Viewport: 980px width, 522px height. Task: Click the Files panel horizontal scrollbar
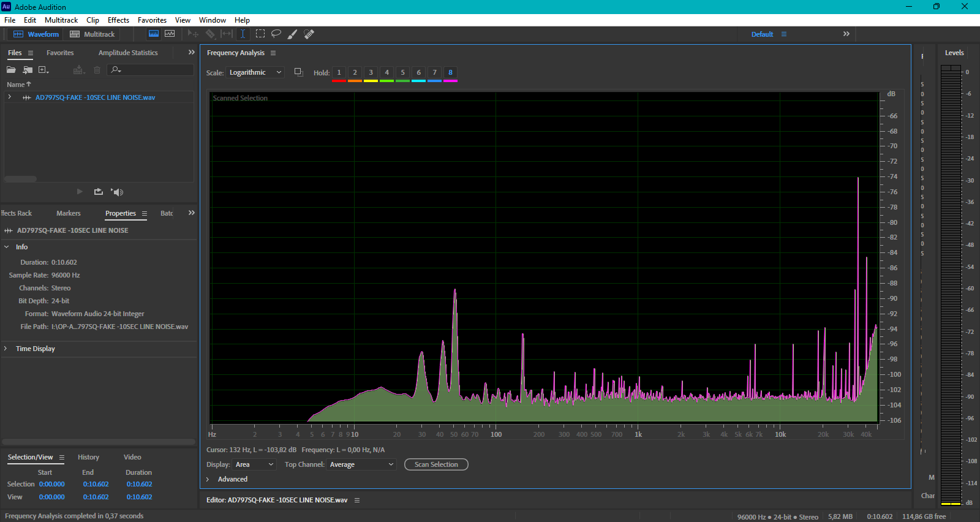pos(20,179)
